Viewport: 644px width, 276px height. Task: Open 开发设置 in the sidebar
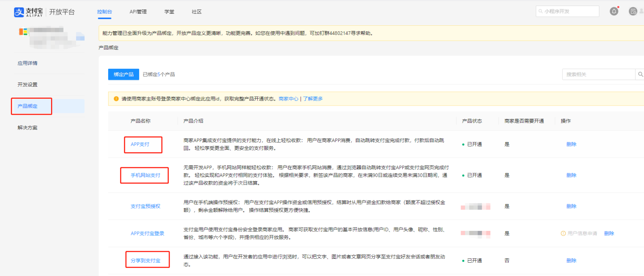(x=27, y=85)
